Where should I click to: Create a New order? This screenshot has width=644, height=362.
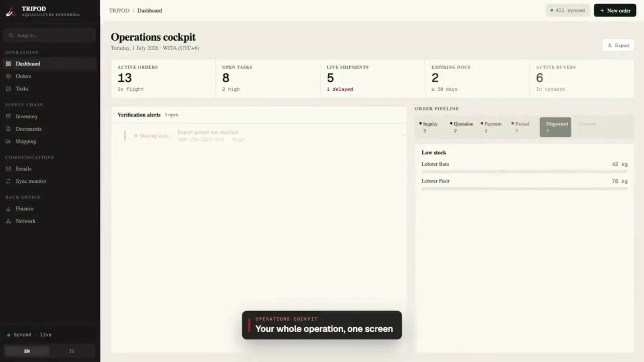[615, 10]
